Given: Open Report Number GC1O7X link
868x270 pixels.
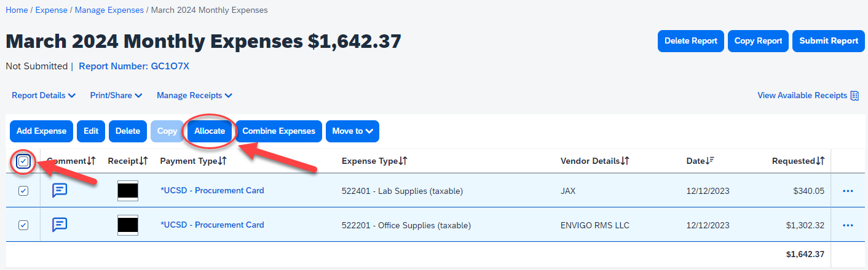Looking at the screenshot, I should point(134,66).
